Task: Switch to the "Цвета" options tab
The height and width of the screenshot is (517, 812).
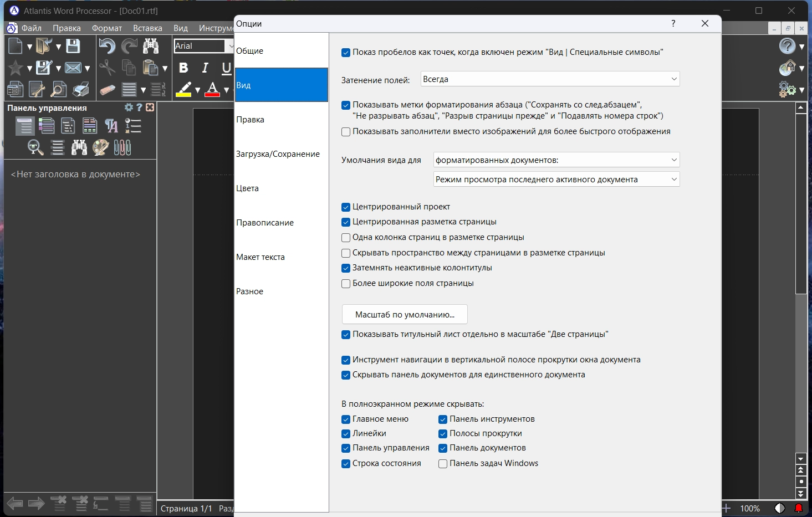Action: pyautogui.click(x=282, y=188)
